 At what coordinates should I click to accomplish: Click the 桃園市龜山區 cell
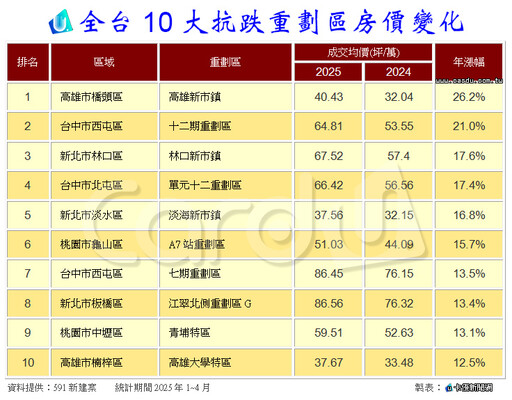pos(104,244)
